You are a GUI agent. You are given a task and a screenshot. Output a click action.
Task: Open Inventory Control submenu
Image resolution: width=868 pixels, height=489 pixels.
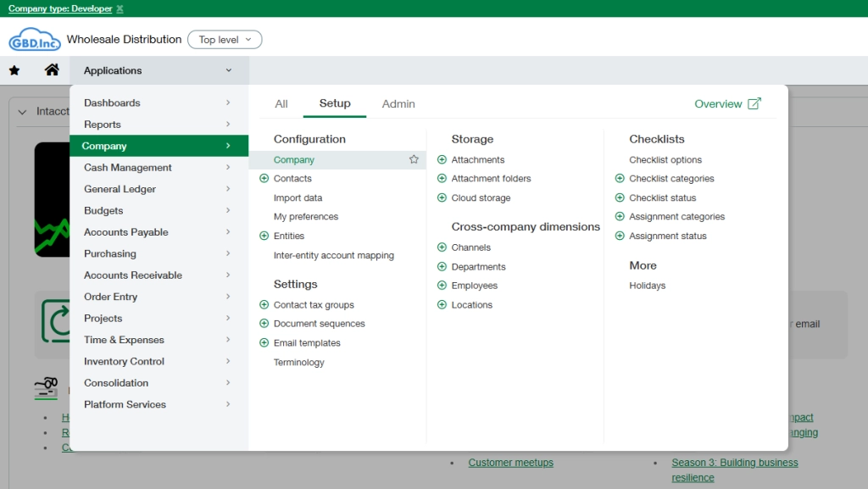pyautogui.click(x=159, y=361)
